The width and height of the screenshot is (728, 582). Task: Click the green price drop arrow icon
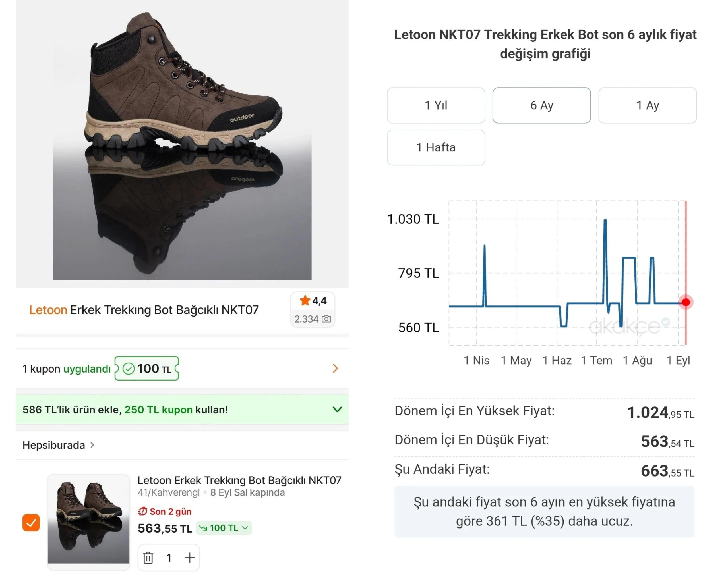203,528
